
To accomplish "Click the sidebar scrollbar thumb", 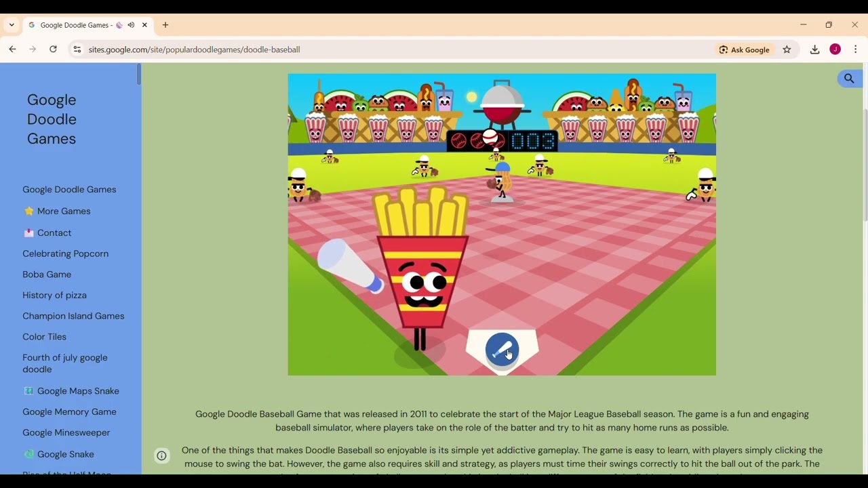I will pyautogui.click(x=139, y=74).
